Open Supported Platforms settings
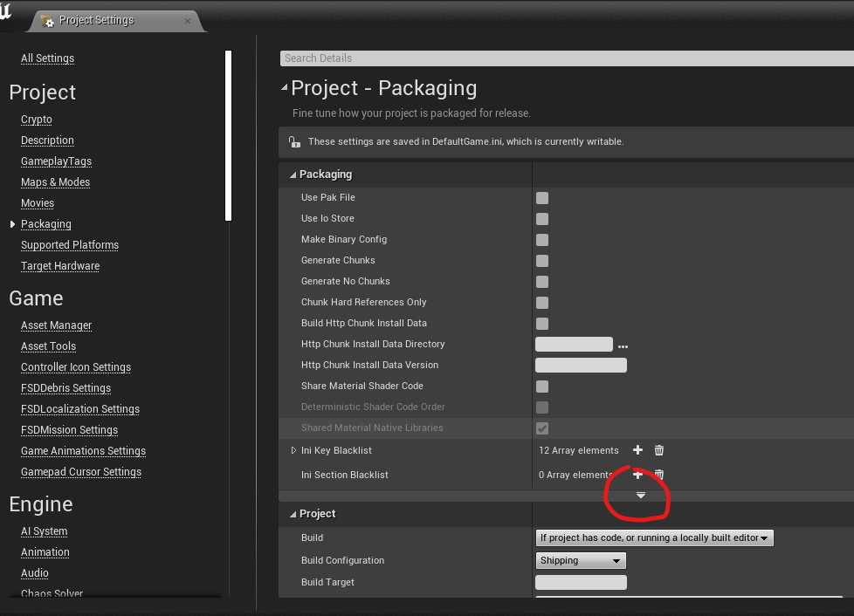 click(70, 245)
